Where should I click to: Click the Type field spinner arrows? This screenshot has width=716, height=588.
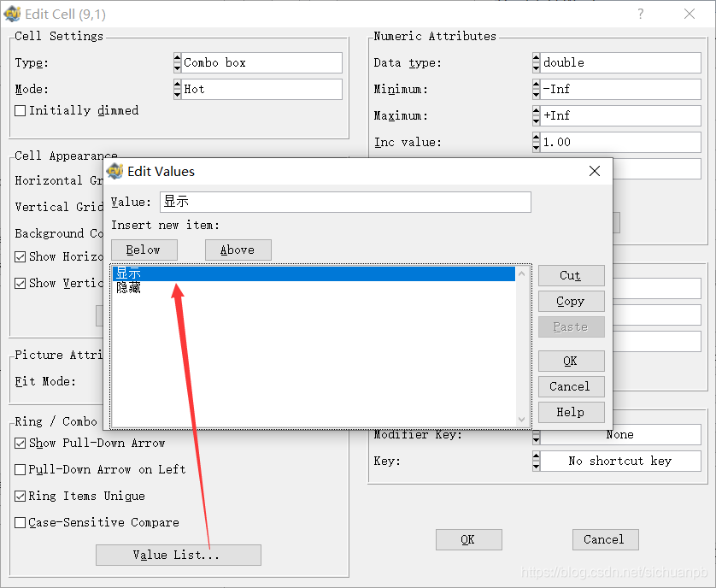[177, 62]
